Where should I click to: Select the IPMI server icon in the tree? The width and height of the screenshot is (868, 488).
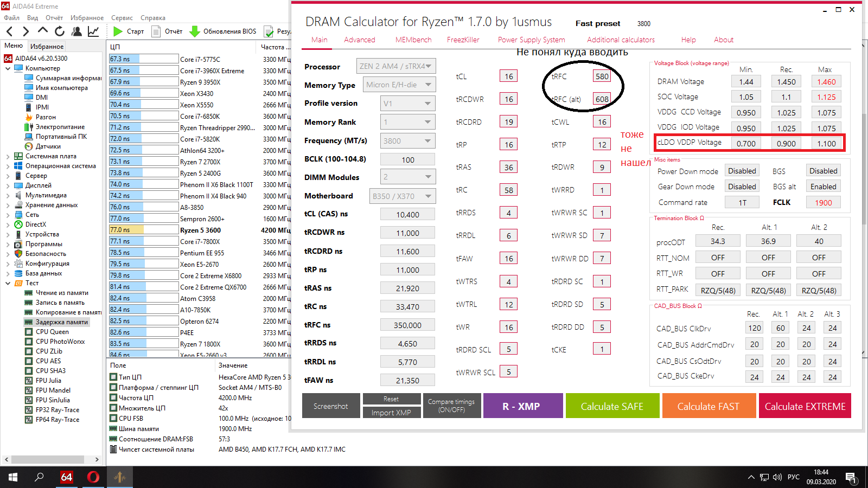(29, 107)
